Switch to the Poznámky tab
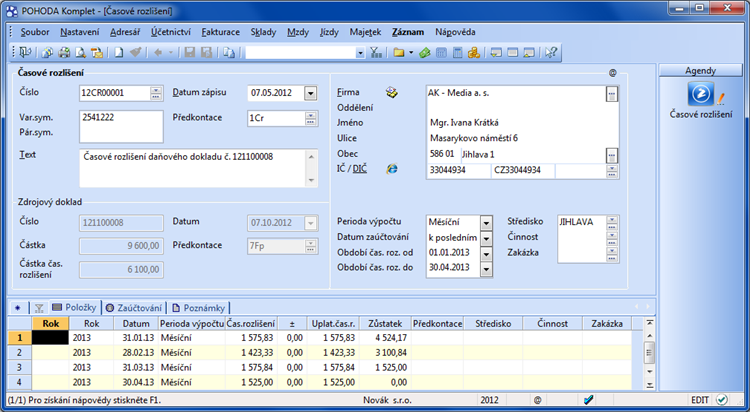 pyautogui.click(x=199, y=308)
